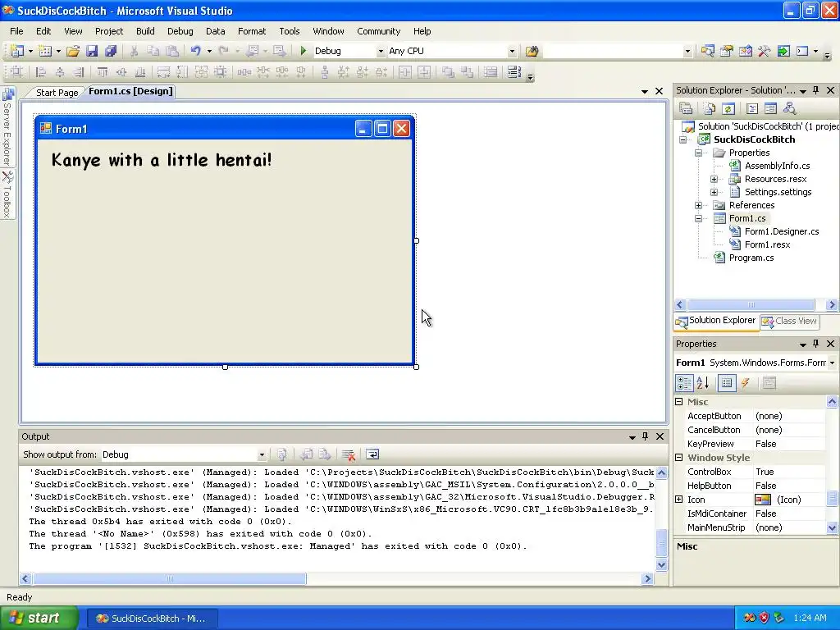Open the collapsed Server Explorer side tab

7,126
